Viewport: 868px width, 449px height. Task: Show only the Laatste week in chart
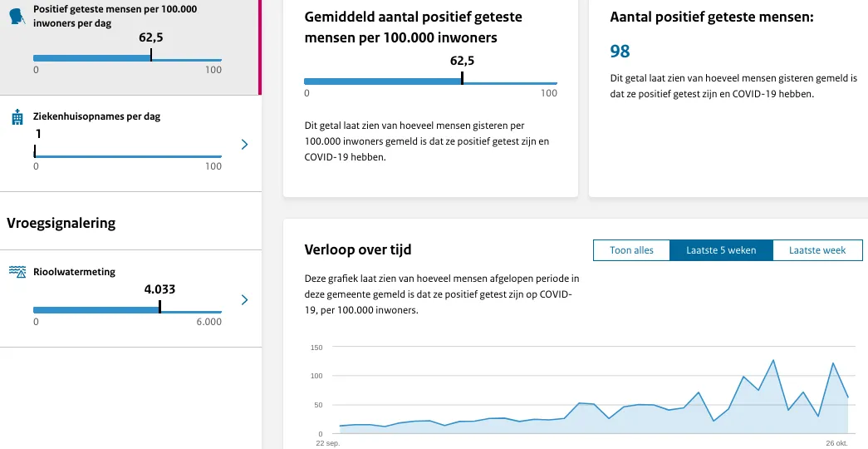(817, 250)
